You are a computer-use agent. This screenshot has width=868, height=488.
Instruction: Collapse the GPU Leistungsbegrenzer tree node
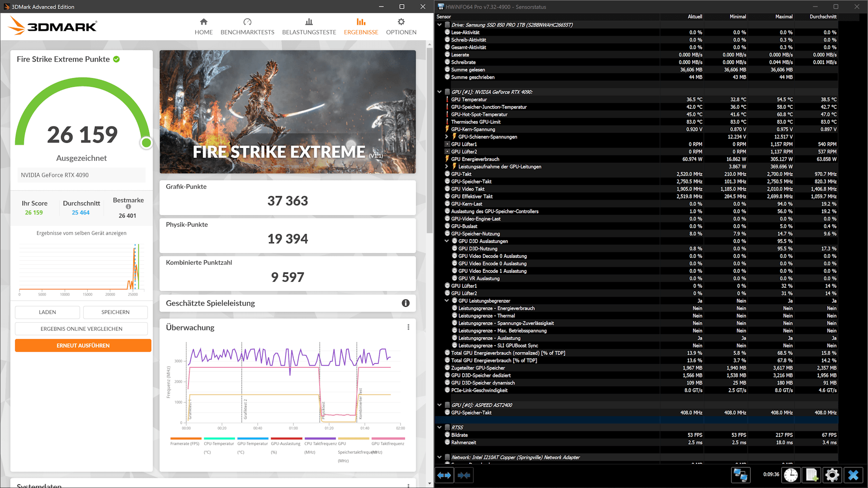447,300
